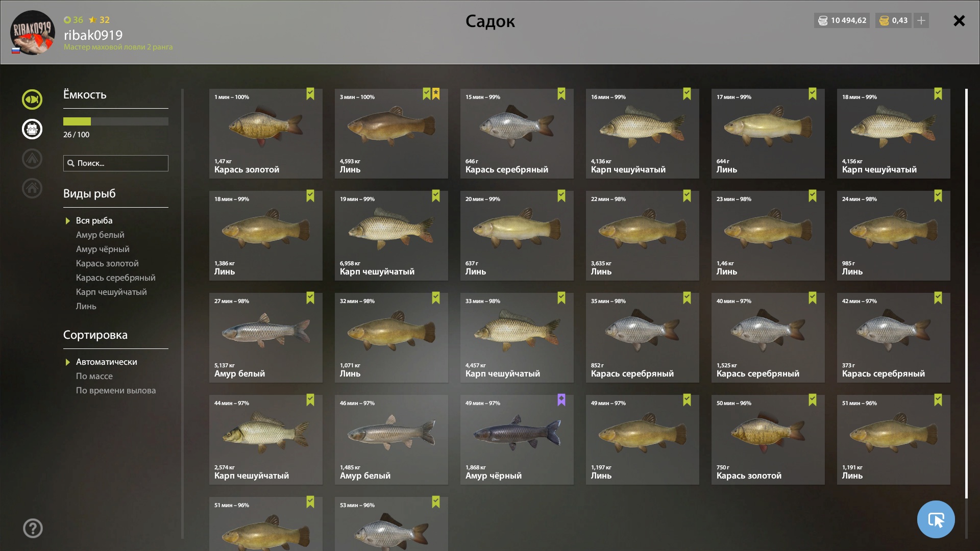Open the ribak0919 profile avatar
This screenshot has height=551, width=980.
(x=33, y=33)
